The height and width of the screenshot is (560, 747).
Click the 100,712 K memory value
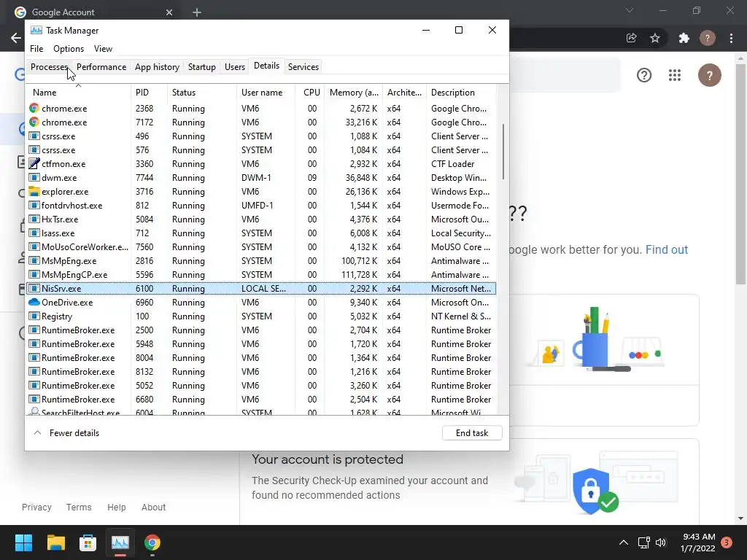coord(359,261)
